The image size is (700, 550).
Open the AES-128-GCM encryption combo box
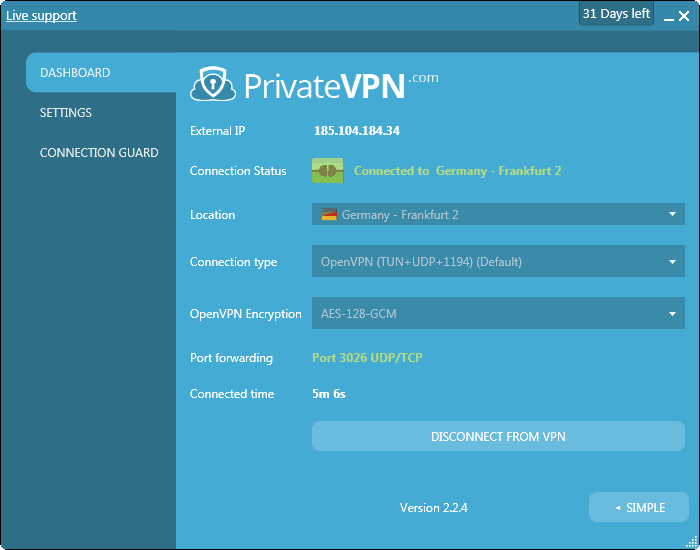[498, 313]
